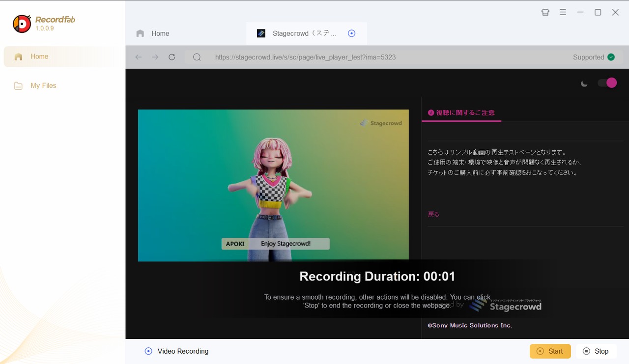Toggle the pink dark mode switch
Screen dimensions: 629x364
pyautogui.click(x=607, y=83)
